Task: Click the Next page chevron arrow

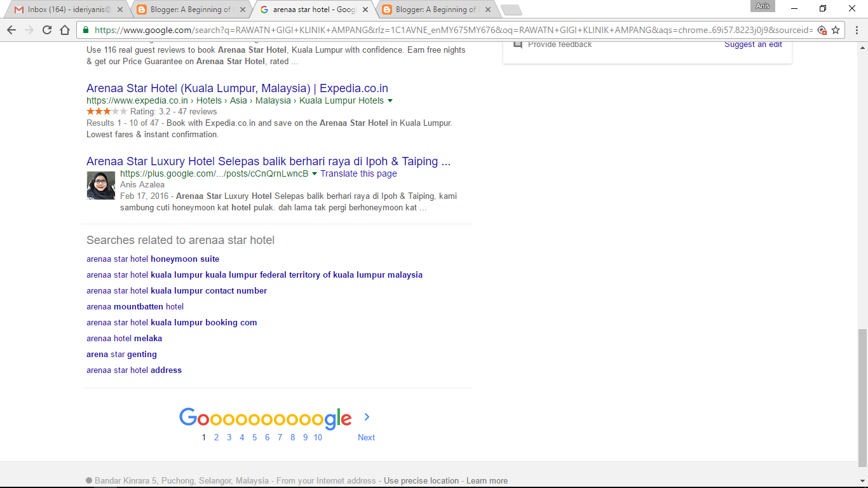Action: (x=367, y=417)
